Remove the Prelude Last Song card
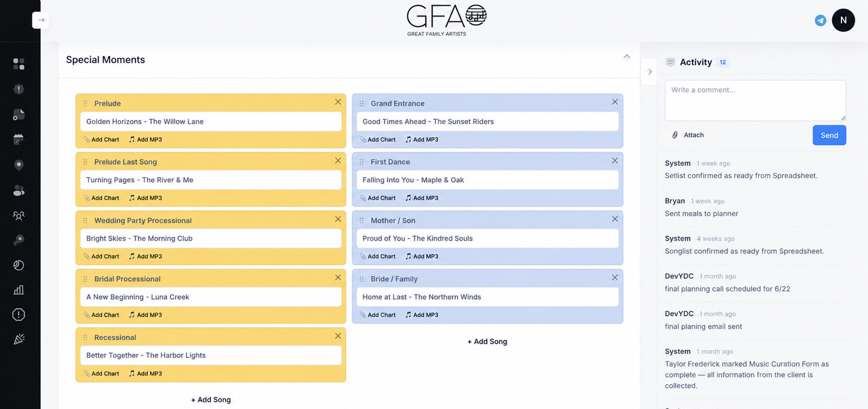 pos(338,161)
